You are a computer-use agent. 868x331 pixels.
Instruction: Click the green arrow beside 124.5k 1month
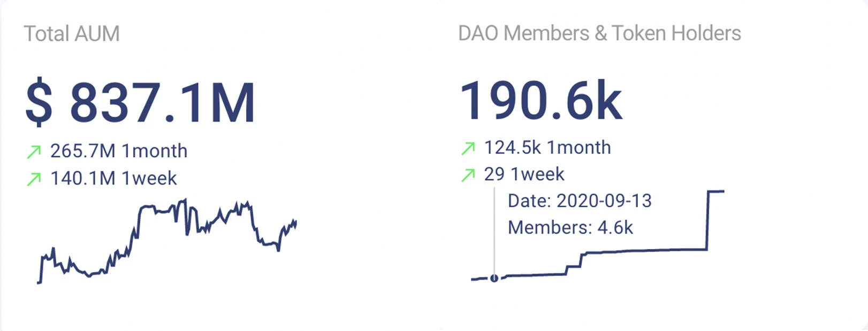pyautogui.click(x=468, y=148)
